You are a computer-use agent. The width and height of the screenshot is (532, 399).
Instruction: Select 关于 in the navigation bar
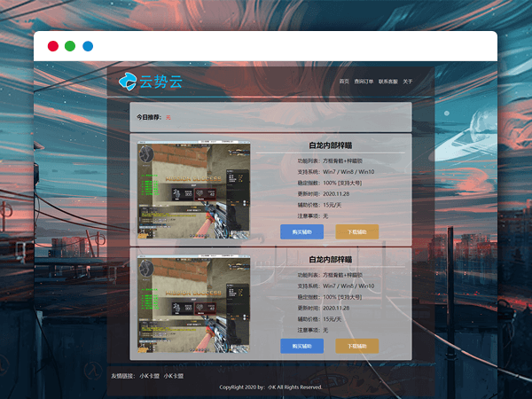click(x=408, y=82)
